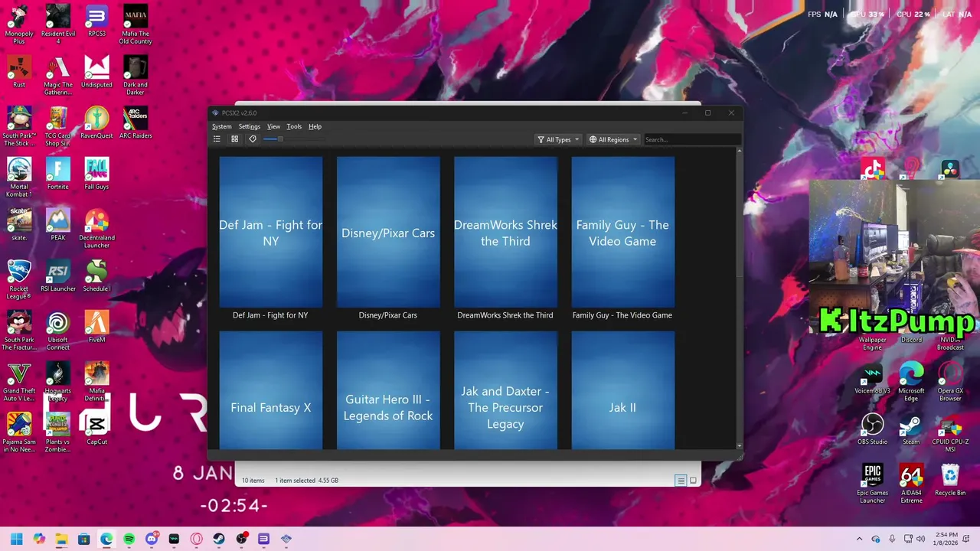The image size is (980, 551).
Task: Select Guitar Hero III cover
Action: [x=388, y=390]
